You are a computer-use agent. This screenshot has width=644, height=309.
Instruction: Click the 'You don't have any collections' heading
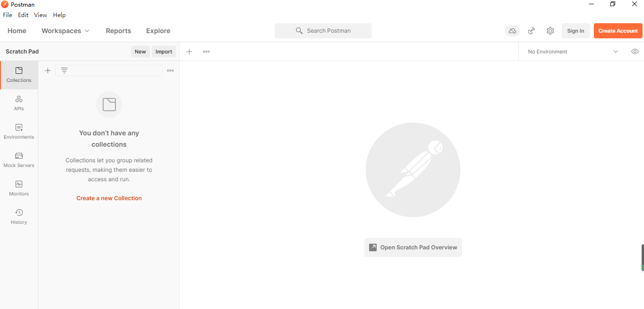[x=109, y=139]
